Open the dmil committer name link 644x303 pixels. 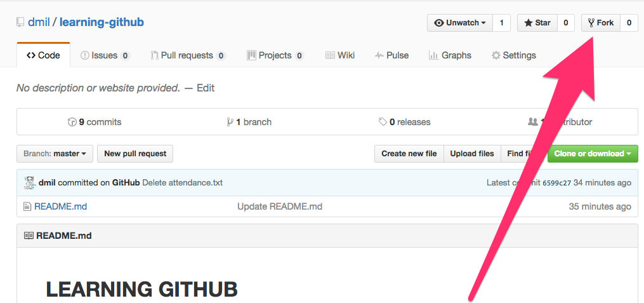point(47,182)
